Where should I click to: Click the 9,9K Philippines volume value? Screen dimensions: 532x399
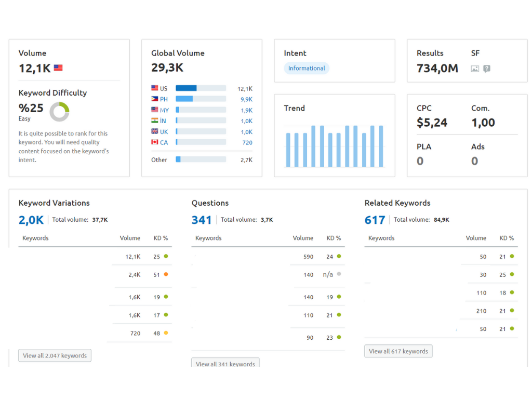click(247, 99)
